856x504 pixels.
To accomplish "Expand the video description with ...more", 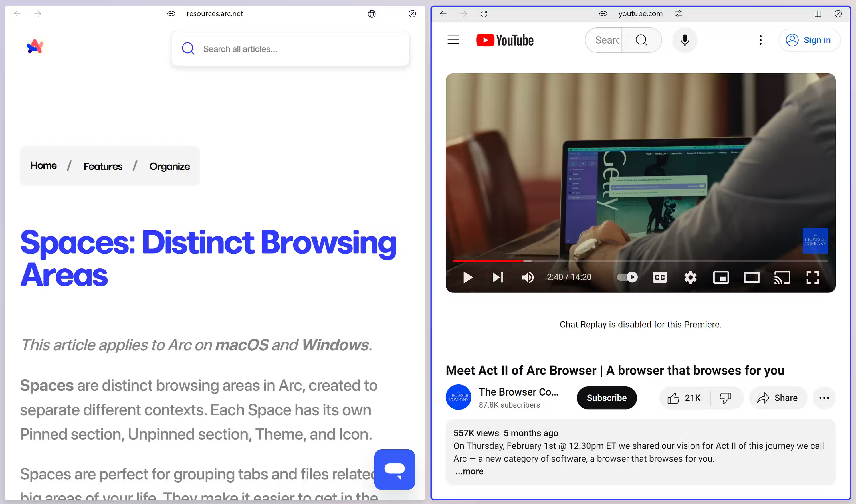I will [469, 471].
